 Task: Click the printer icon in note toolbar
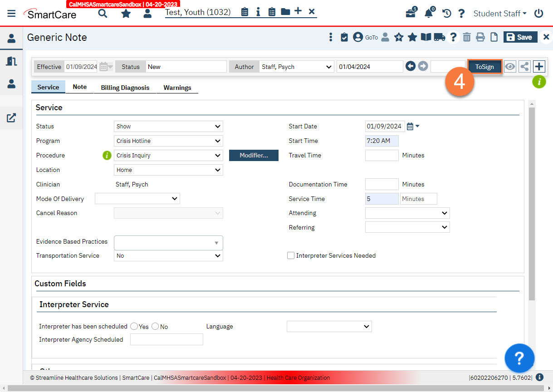point(480,37)
